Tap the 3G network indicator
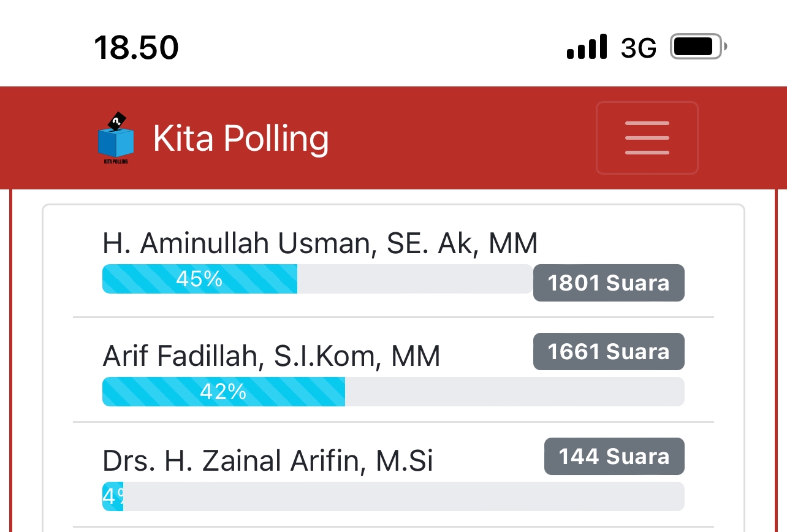 point(638,48)
